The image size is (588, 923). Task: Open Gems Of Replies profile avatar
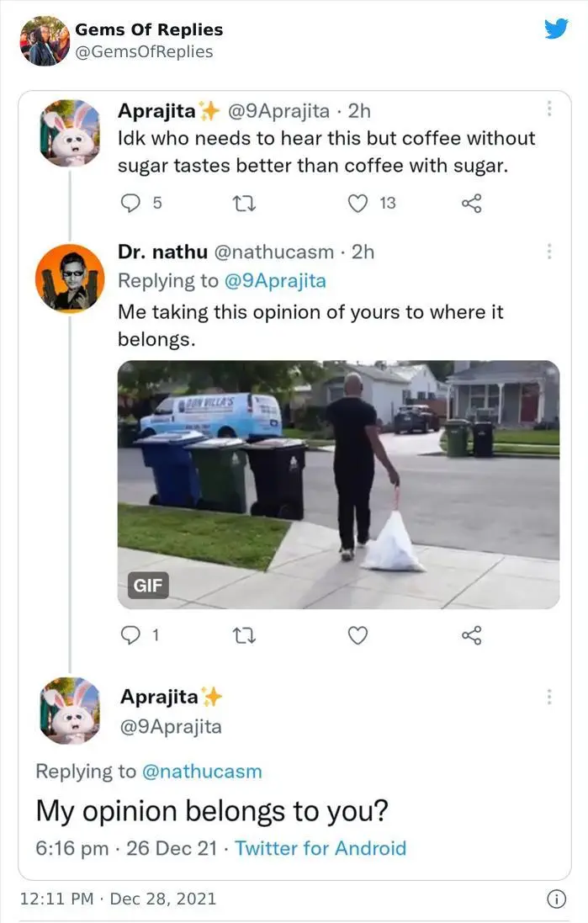pos(45,40)
